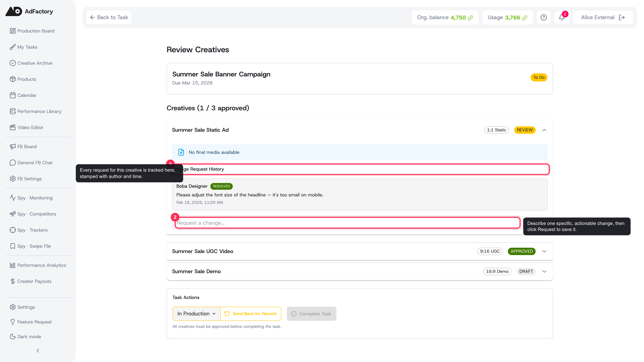Click the AdFactory logo icon
The height and width of the screenshot is (362, 644).
[x=14, y=11]
